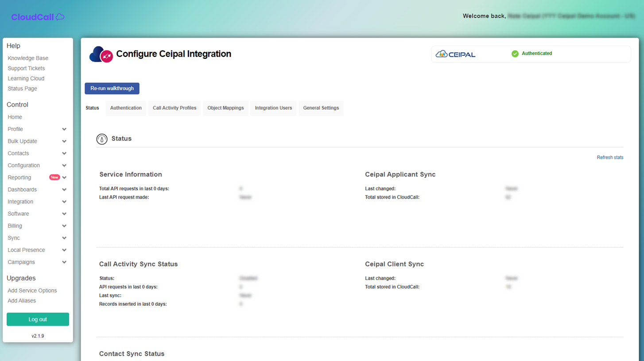Go to Home in the Control menu
The width and height of the screenshot is (644, 361).
pos(15,117)
